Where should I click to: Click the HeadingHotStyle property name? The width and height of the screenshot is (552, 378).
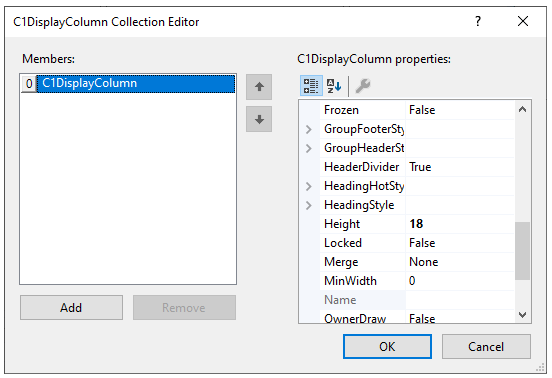tap(364, 186)
